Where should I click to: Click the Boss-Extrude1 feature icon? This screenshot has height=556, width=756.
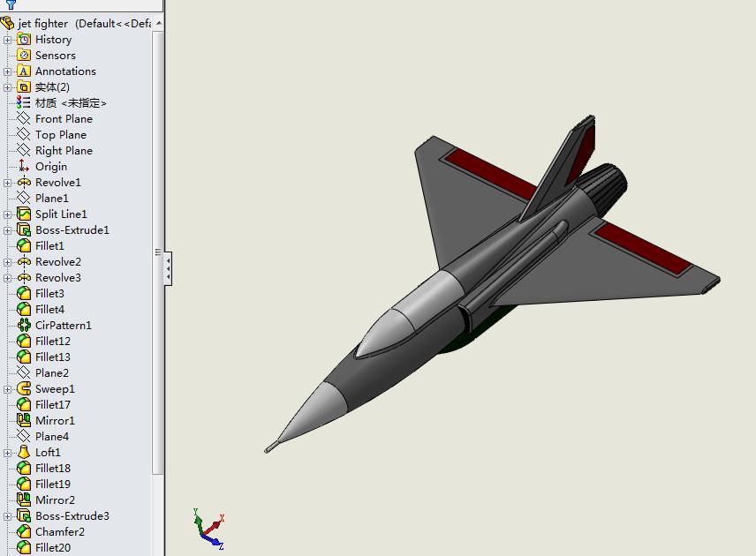24,229
